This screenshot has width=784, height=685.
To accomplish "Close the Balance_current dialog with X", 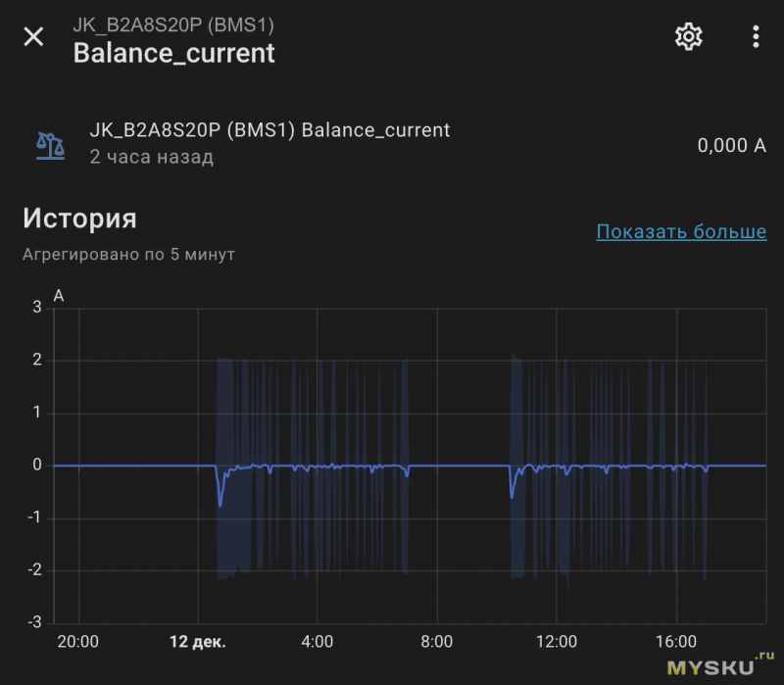I will (x=33, y=37).
